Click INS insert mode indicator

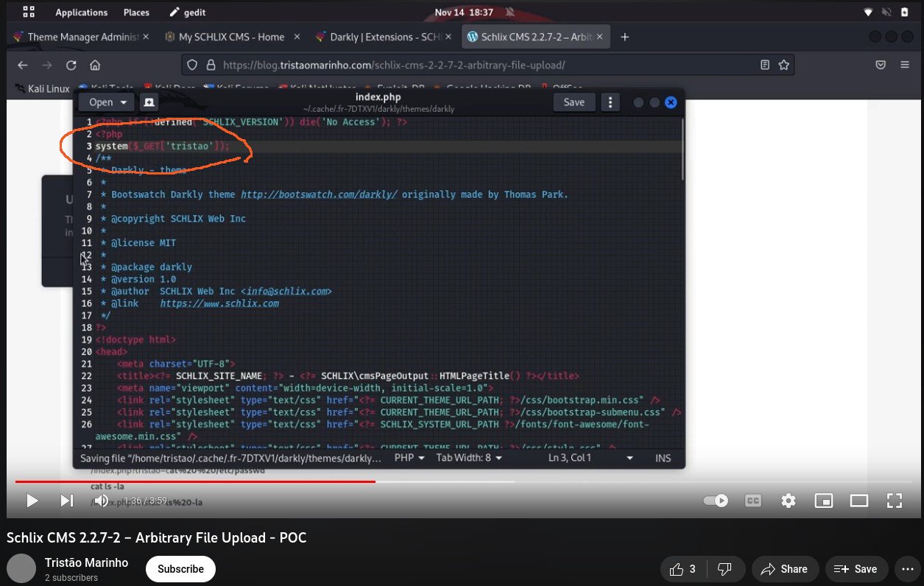(x=663, y=457)
